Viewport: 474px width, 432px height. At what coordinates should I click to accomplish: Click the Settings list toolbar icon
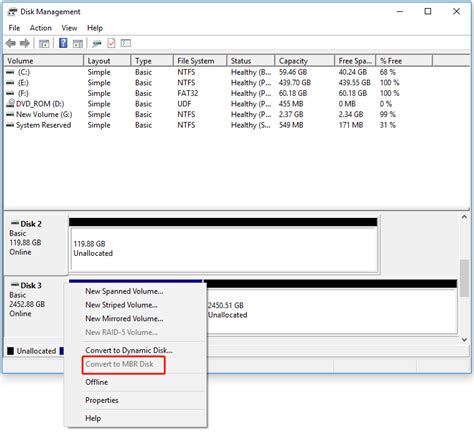(x=126, y=43)
